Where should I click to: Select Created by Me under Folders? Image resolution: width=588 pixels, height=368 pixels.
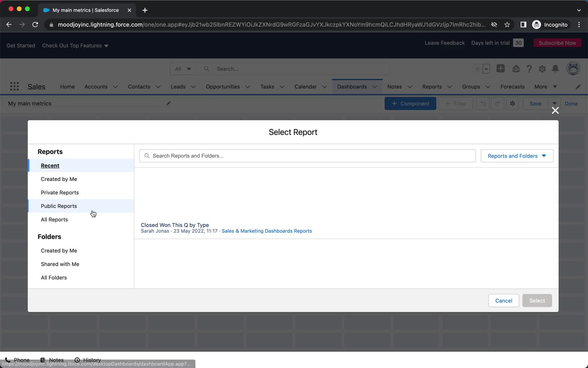[81, 251]
